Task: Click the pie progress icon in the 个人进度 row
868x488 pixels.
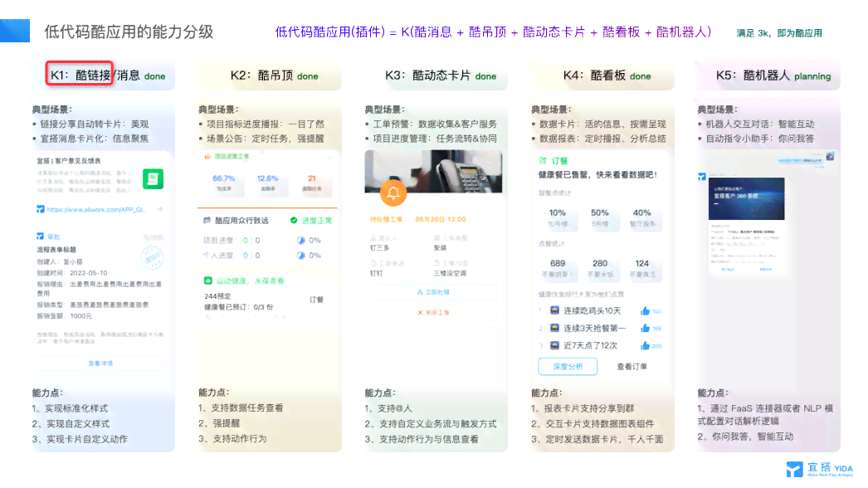Action: [300, 256]
